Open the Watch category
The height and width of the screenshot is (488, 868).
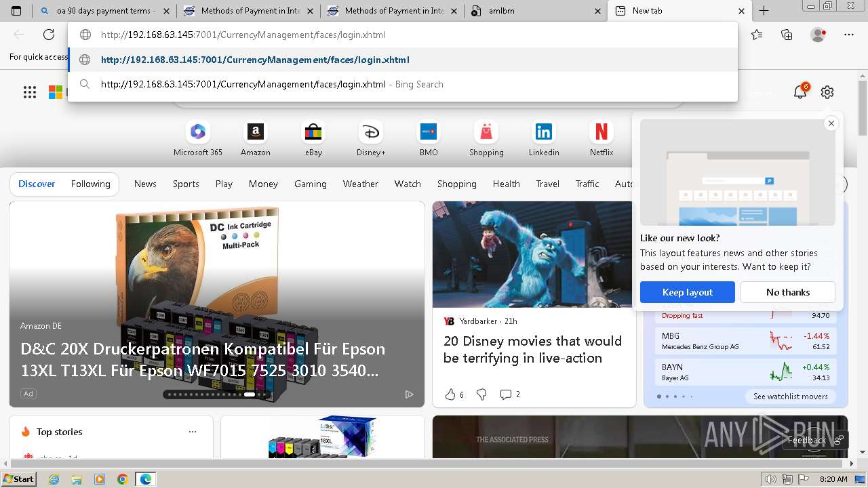pyautogui.click(x=408, y=184)
